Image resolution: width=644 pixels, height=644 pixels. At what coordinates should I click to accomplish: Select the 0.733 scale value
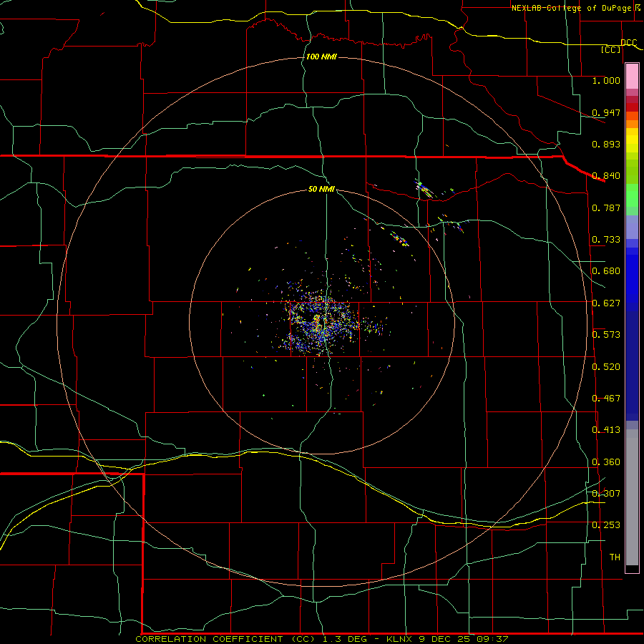(x=606, y=240)
